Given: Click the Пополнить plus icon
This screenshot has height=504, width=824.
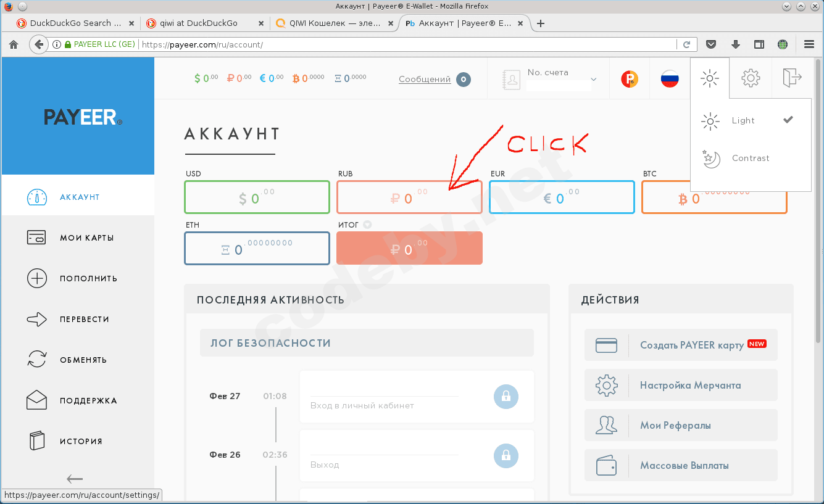Looking at the screenshot, I should point(37,278).
